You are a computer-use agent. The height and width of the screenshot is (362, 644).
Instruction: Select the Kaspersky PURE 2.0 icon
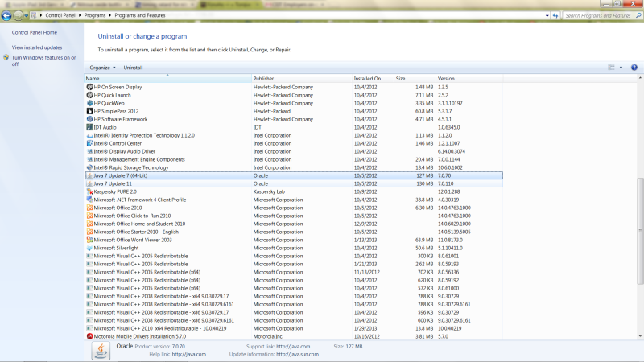point(89,191)
